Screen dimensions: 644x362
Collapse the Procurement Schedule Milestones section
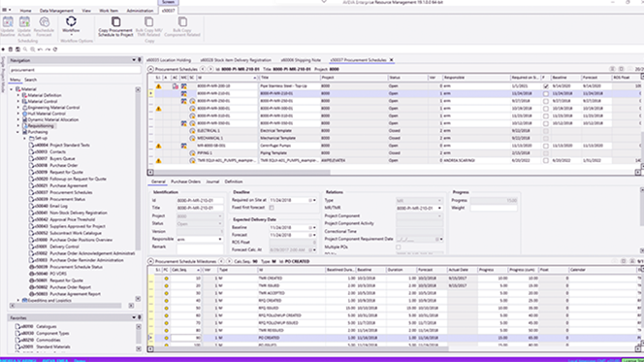tap(150, 261)
